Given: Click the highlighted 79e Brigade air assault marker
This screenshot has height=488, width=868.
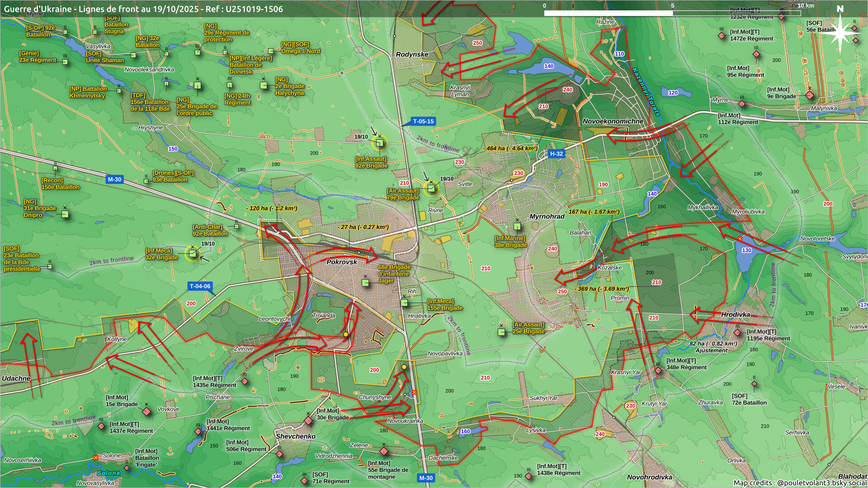Looking at the screenshot, I should [x=431, y=188].
